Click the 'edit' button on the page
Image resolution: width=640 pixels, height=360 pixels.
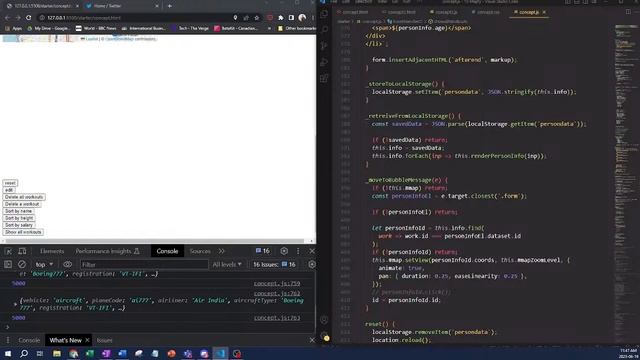point(9,190)
